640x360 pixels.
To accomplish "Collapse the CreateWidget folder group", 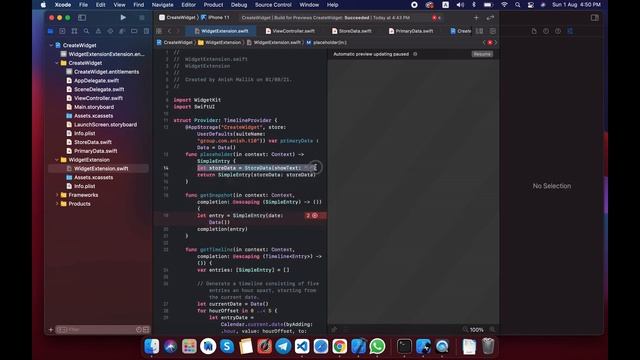I will [57, 63].
